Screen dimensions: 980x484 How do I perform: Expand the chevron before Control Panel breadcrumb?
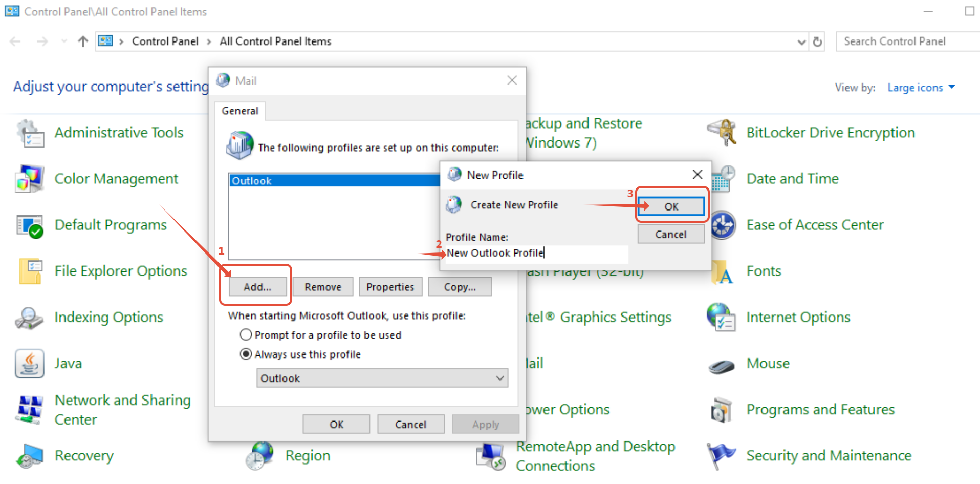(122, 41)
